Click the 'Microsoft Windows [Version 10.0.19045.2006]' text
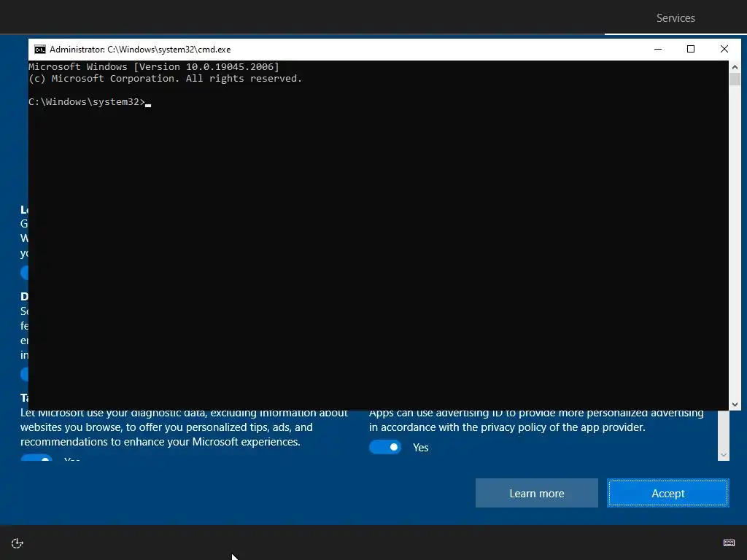The height and width of the screenshot is (560, 747). [154, 66]
